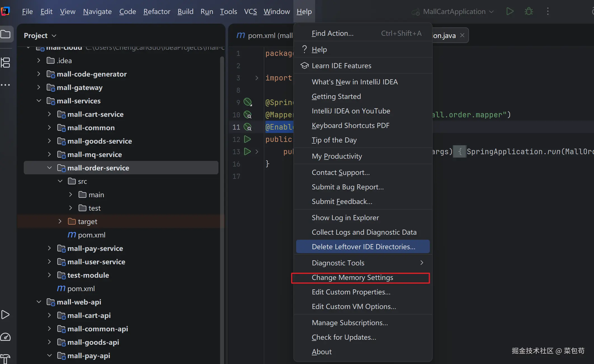
Task: Open the Run tool window at left bottom
Action: click(x=6, y=315)
